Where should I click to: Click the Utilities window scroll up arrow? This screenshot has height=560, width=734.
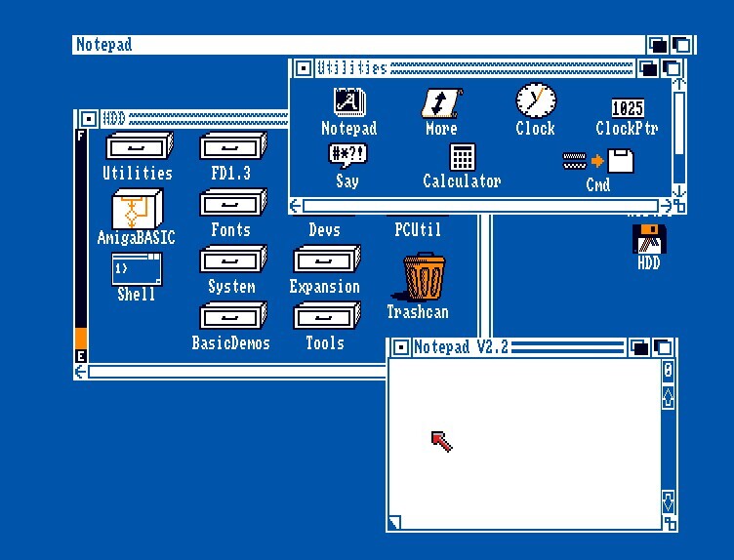(x=678, y=85)
